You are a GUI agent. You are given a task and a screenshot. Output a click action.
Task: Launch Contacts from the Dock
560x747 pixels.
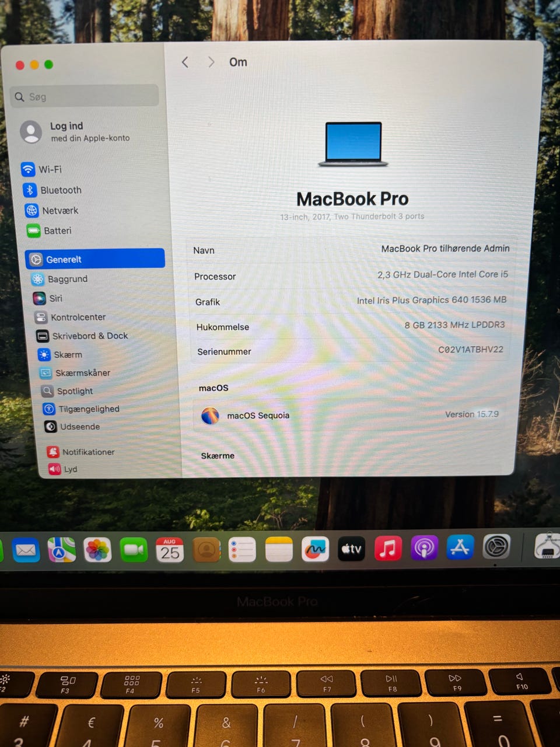206,550
